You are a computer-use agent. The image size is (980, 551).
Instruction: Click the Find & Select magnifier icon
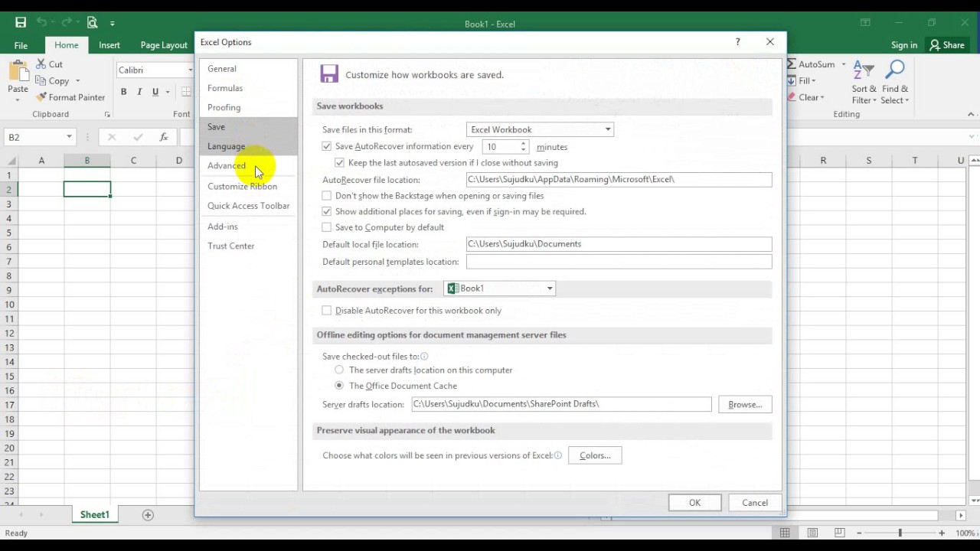tap(894, 70)
